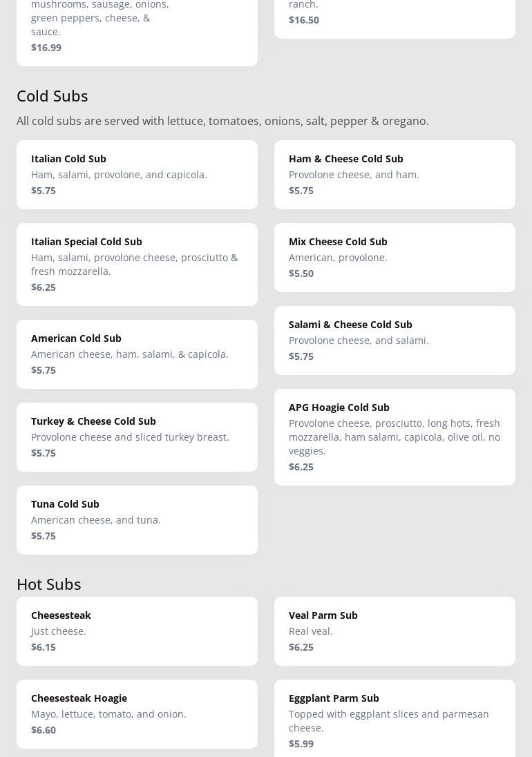Image resolution: width=532 pixels, height=757 pixels.
Task: Click the Cold Subs section heading
Action: click(53, 96)
